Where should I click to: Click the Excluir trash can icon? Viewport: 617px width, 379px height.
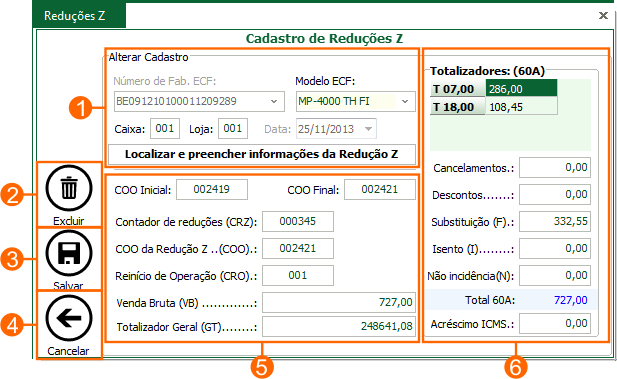coord(69,188)
